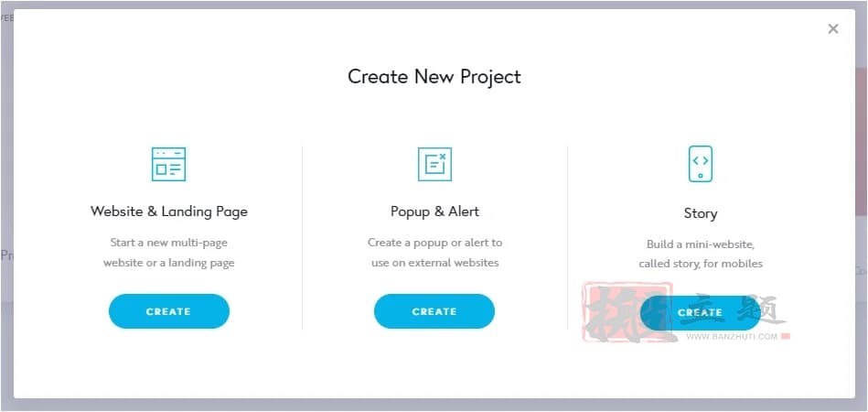Create a new Popup & Alert project
The image size is (868, 412).
point(434,311)
